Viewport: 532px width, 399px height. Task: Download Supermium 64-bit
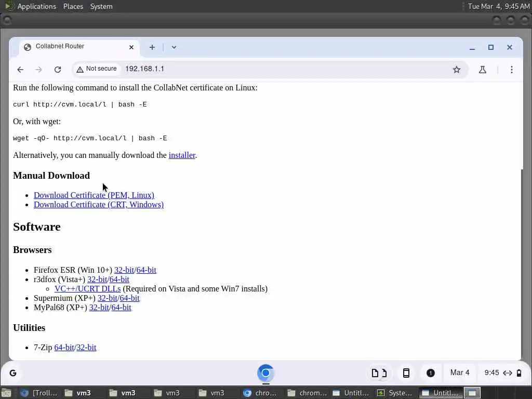[129, 298]
